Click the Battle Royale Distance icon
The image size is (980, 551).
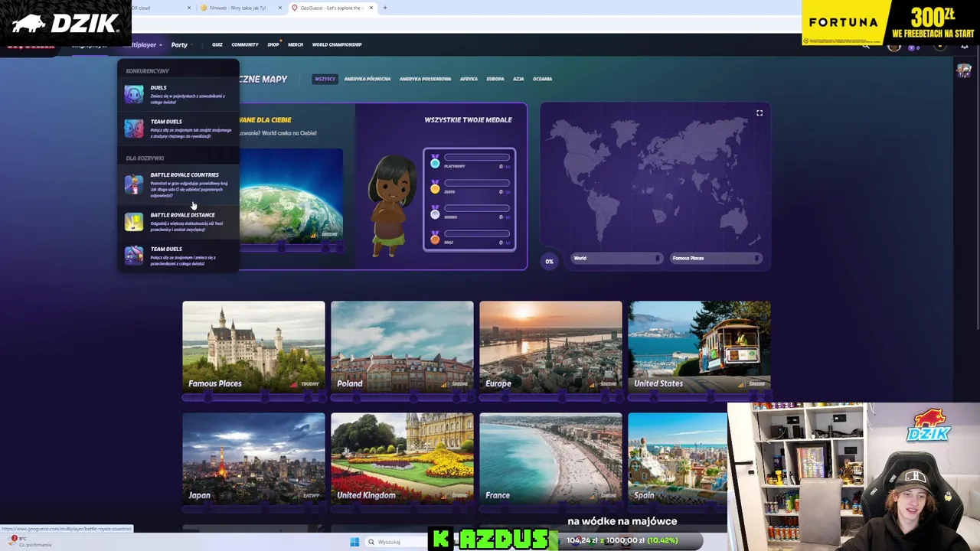pyautogui.click(x=134, y=222)
